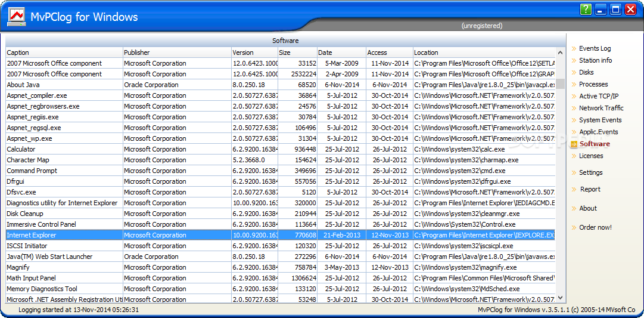Show the Processes section
The height and width of the screenshot is (318, 644).
point(593,84)
